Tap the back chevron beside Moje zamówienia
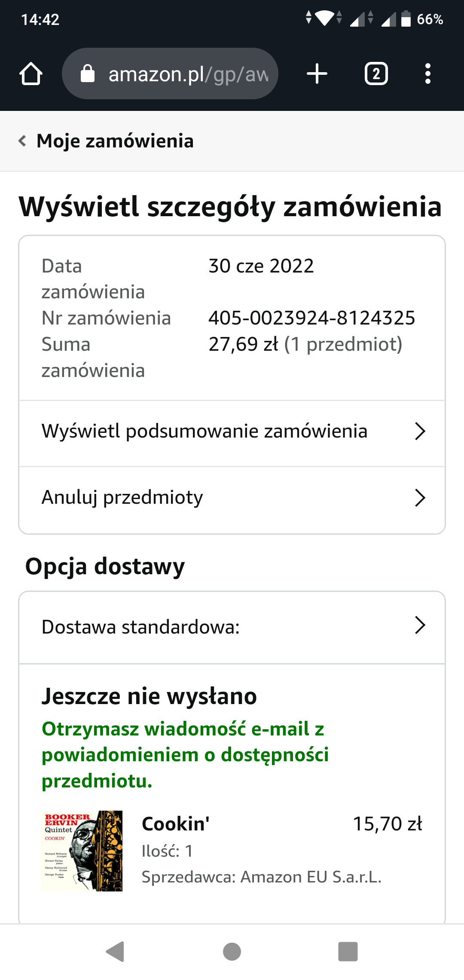Screen dimensions: 464x980 [22, 141]
